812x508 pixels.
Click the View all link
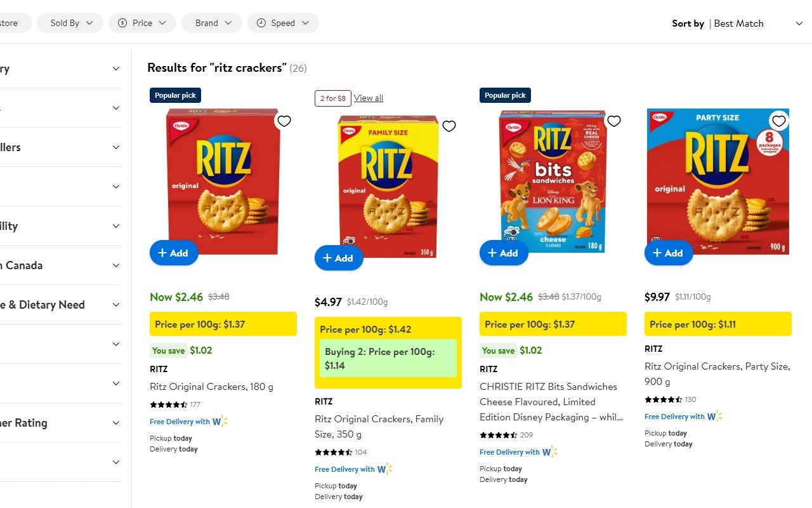(369, 98)
